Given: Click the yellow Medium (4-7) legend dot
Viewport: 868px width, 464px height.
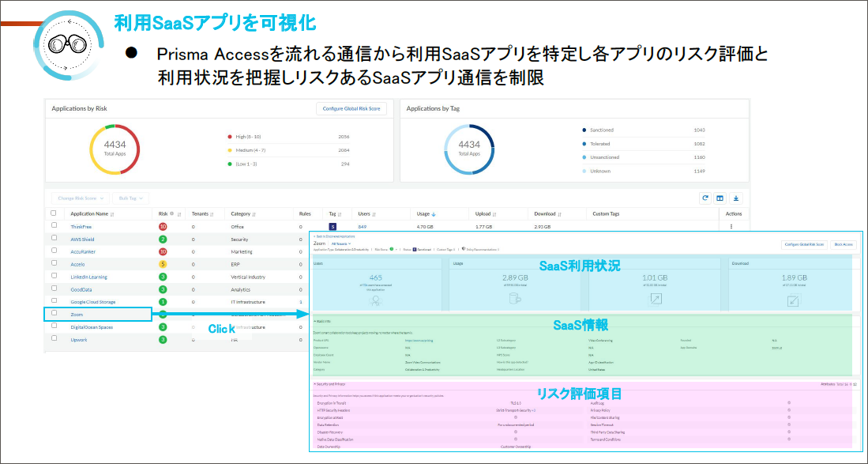Looking at the screenshot, I should [x=230, y=150].
